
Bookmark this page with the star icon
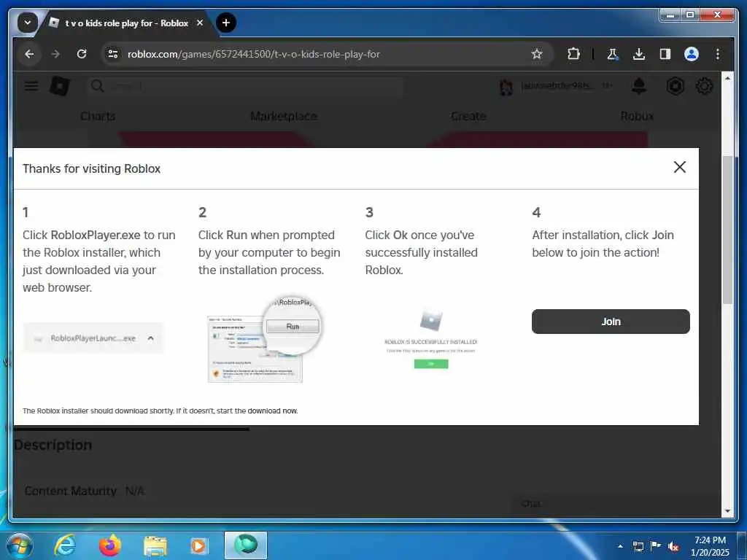click(x=537, y=54)
